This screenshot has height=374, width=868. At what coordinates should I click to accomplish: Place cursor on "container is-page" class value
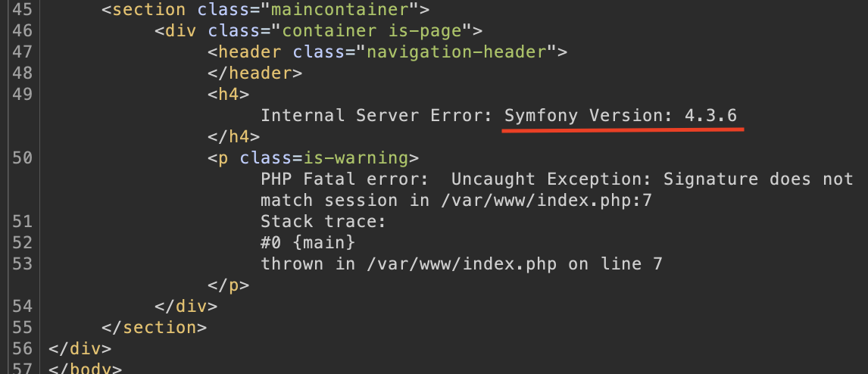(377, 31)
